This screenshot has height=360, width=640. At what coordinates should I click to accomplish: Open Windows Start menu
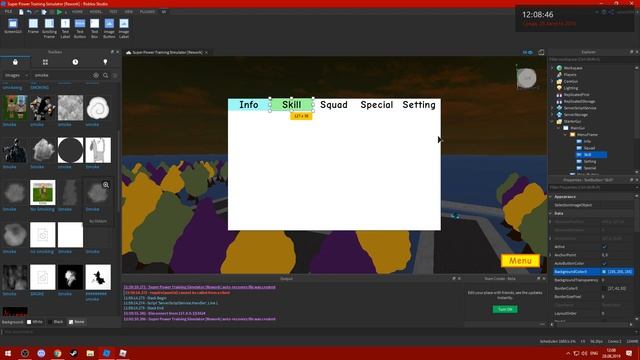pos(8,353)
